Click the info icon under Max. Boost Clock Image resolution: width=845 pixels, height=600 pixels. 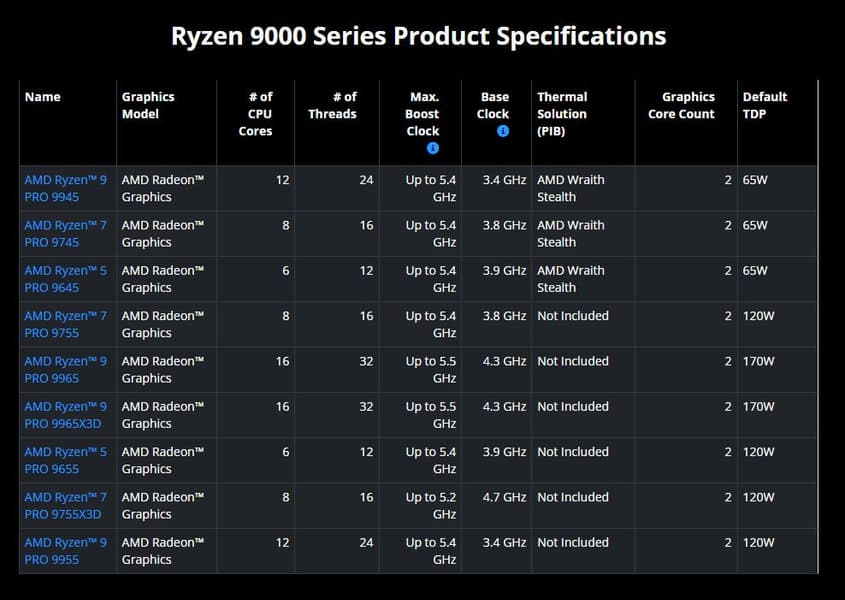(433, 148)
